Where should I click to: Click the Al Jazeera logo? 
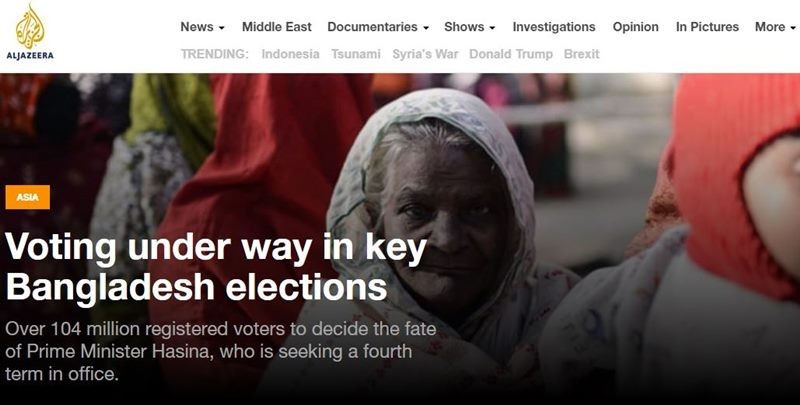30,33
